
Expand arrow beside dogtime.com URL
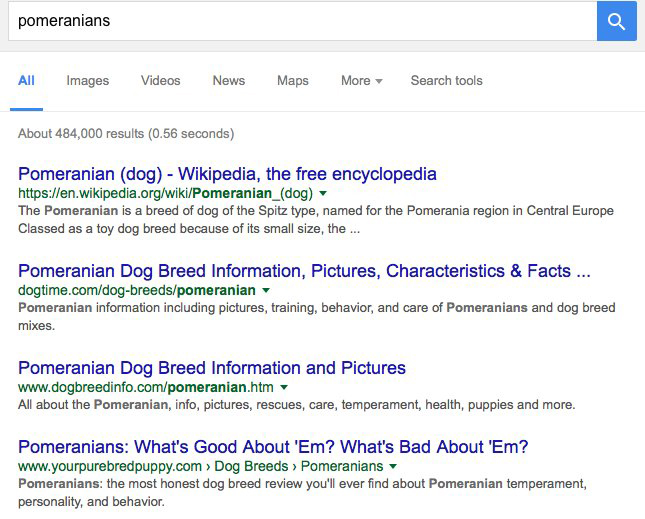266,290
